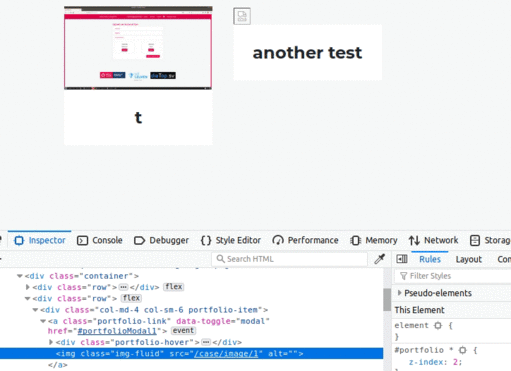Open the /case/image/1 src link
The height and width of the screenshot is (371, 511).
226,354
